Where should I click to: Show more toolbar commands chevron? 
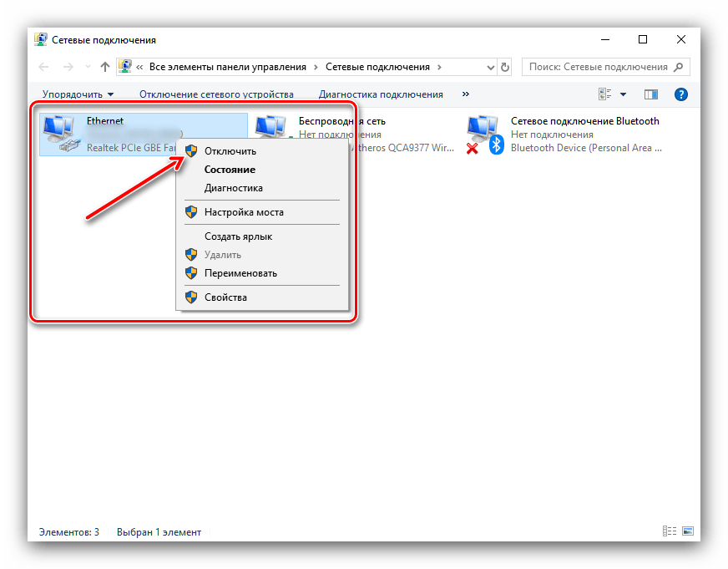point(466,94)
